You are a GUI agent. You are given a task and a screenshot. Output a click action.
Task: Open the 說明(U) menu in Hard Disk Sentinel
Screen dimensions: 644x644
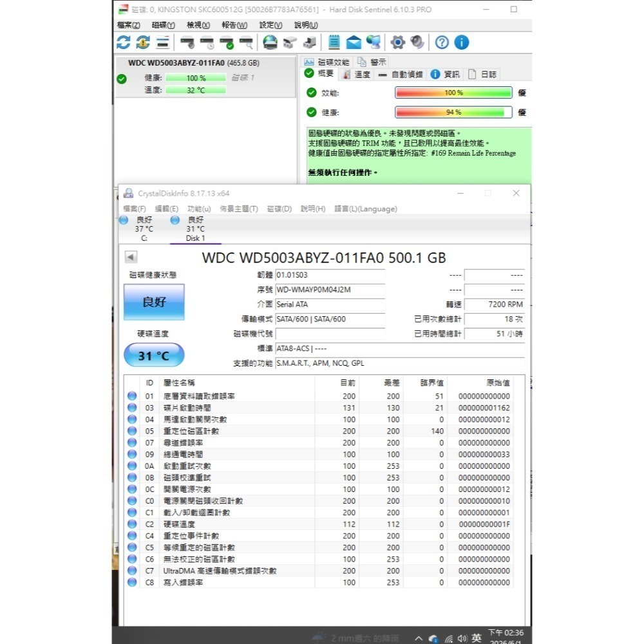click(x=306, y=25)
